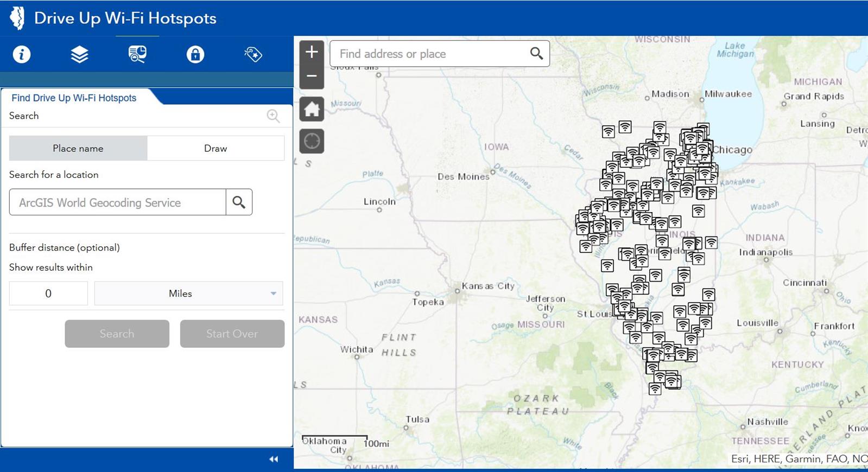
Task: Reset map to home extent
Action: coord(312,109)
